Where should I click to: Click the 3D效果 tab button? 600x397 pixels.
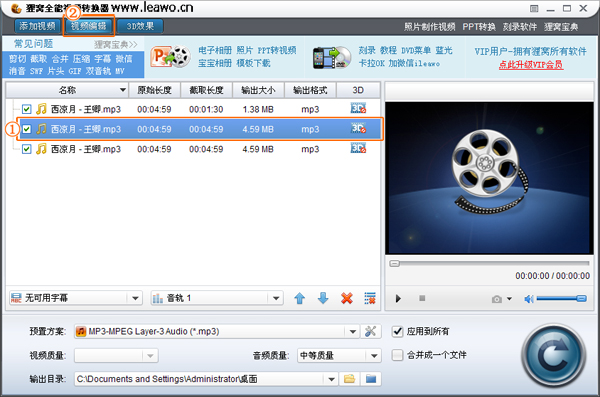[140, 26]
